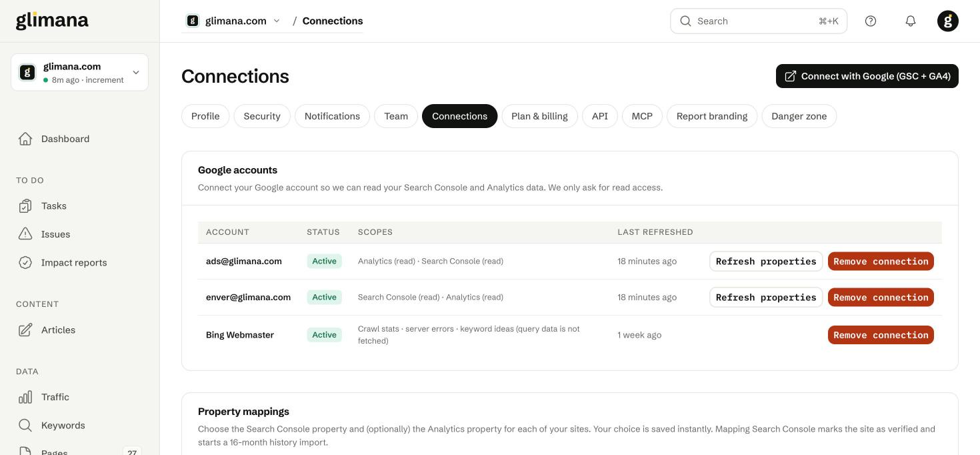The height and width of the screenshot is (455, 980).
Task: Open Dashboard in the sidebar
Action: pyautogui.click(x=65, y=139)
